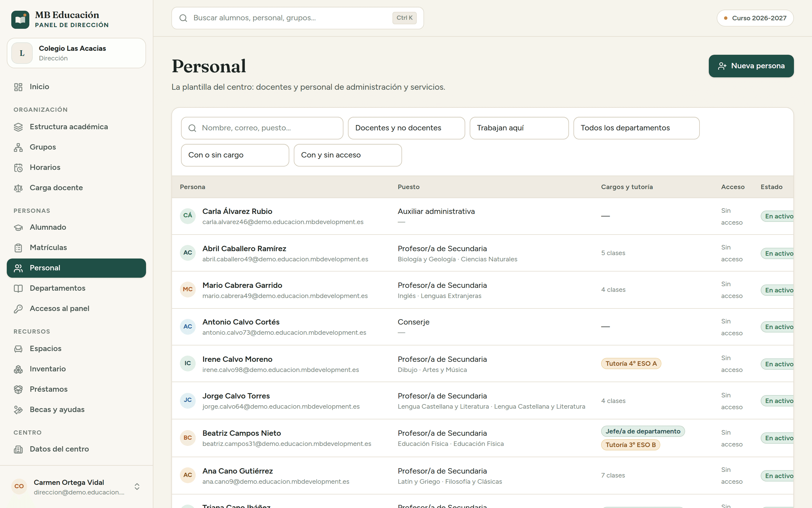The height and width of the screenshot is (508, 812).
Task: Click the Matrículas clipboard icon
Action: [x=18, y=248]
